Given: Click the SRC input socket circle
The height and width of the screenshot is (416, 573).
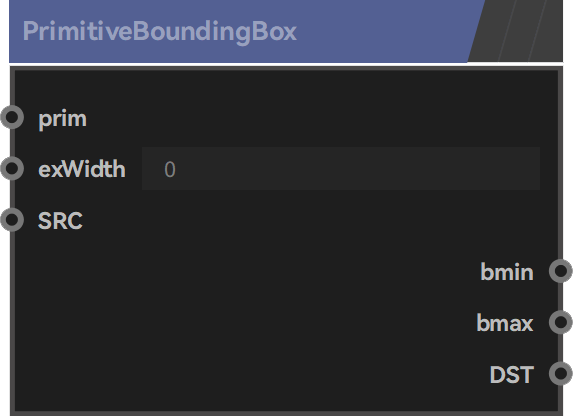Looking at the screenshot, I should coord(12,220).
